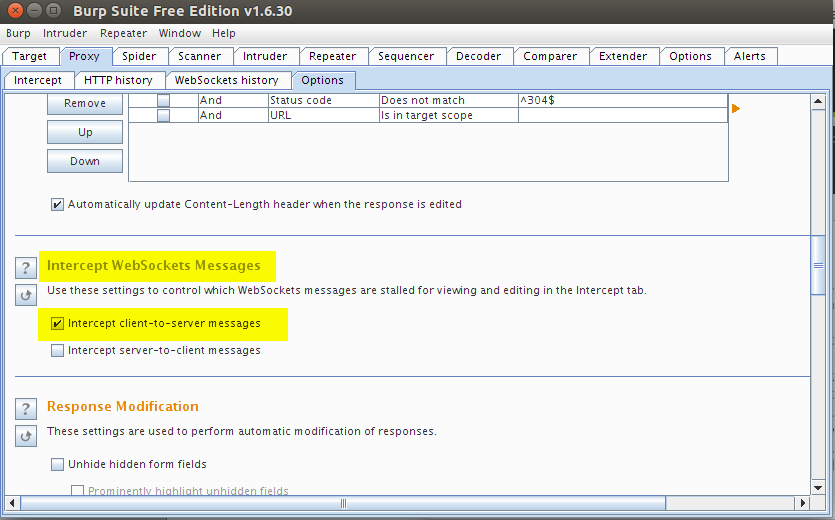835x520 pixels.
Task: Click the 'And' operator in URL row
Action: point(233,115)
